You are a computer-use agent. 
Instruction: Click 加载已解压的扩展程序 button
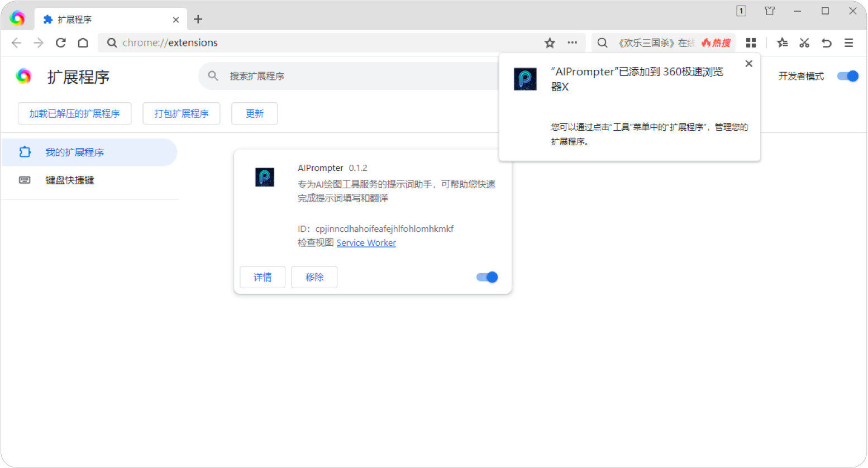click(75, 113)
